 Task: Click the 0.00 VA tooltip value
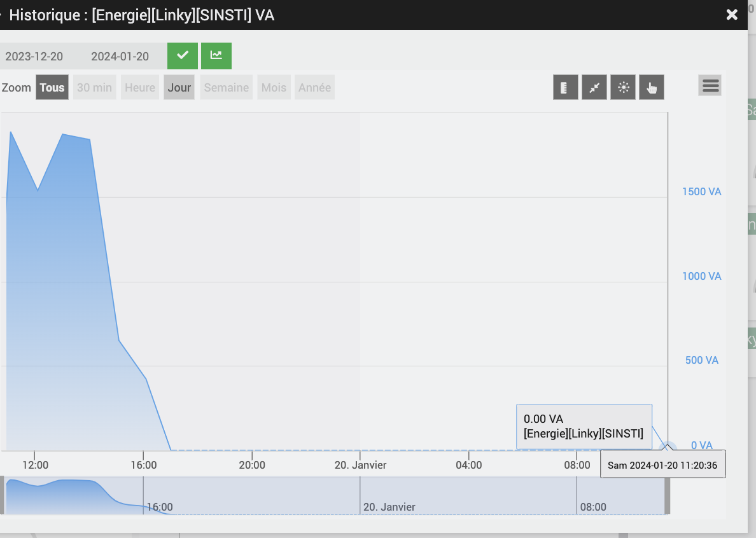tap(543, 419)
